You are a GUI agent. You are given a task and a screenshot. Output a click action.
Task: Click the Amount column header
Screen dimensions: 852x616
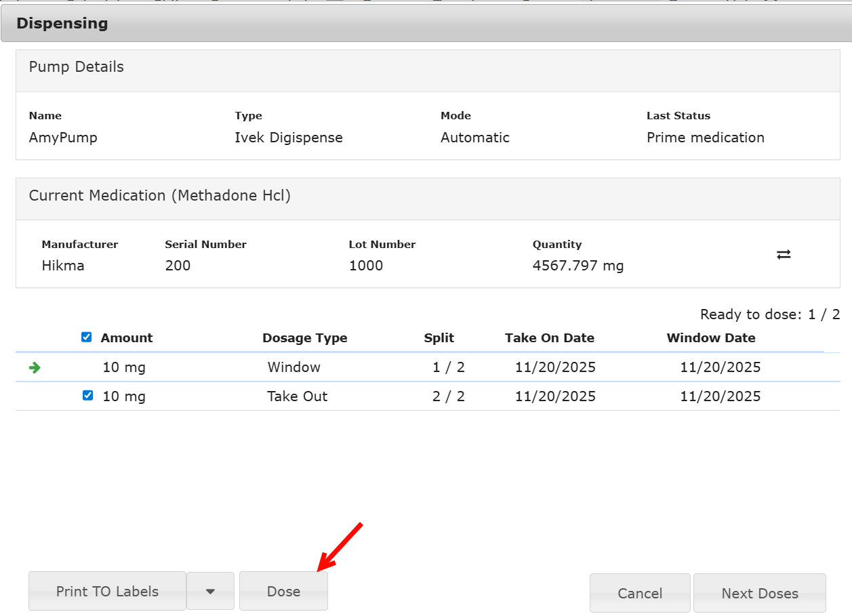pos(127,338)
